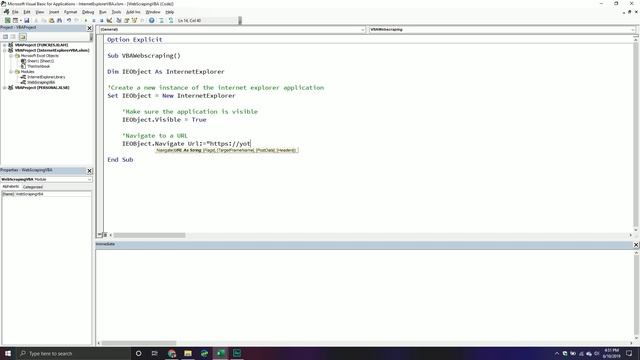This screenshot has width=640, height=360.
Task: Toggle Folders icon in Project panel
Action: pos(22,37)
